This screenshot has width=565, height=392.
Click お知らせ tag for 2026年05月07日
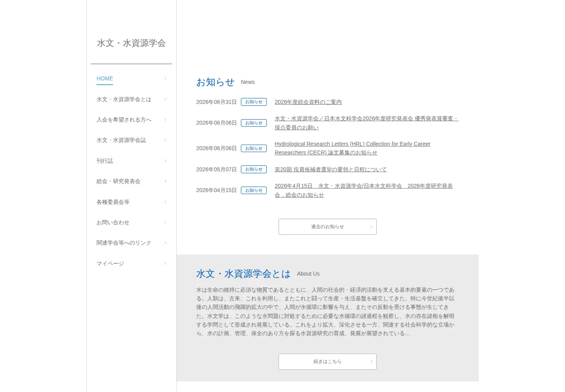[254, 169]
